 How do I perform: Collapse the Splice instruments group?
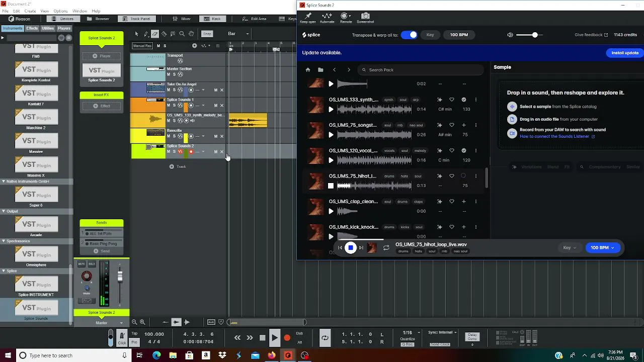pyautogui.click(x=4, y=271)
